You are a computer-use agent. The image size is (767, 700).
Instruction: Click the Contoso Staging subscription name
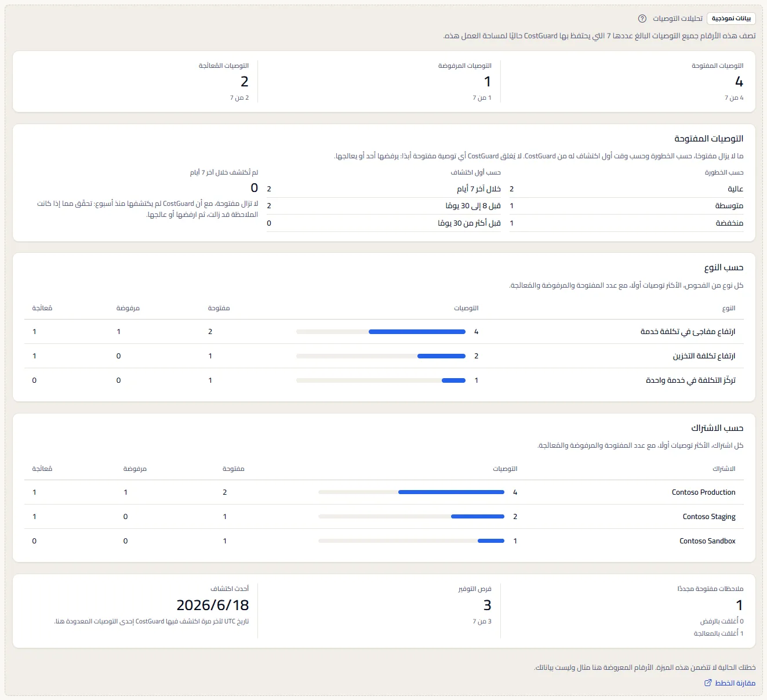[x=709, y=517]
